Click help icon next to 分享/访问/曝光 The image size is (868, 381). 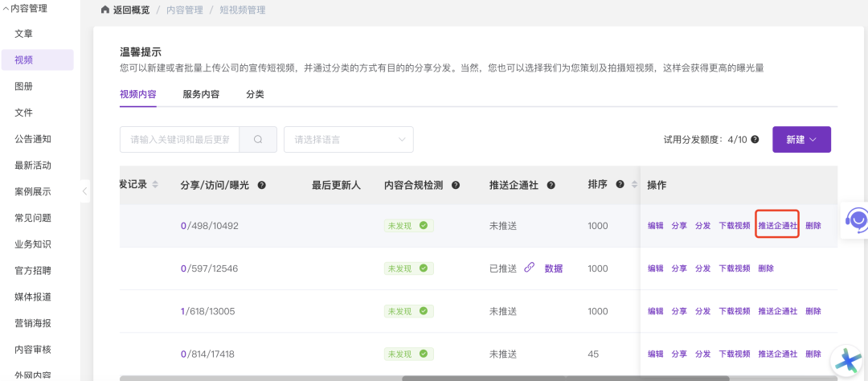(x=261, y=185)
